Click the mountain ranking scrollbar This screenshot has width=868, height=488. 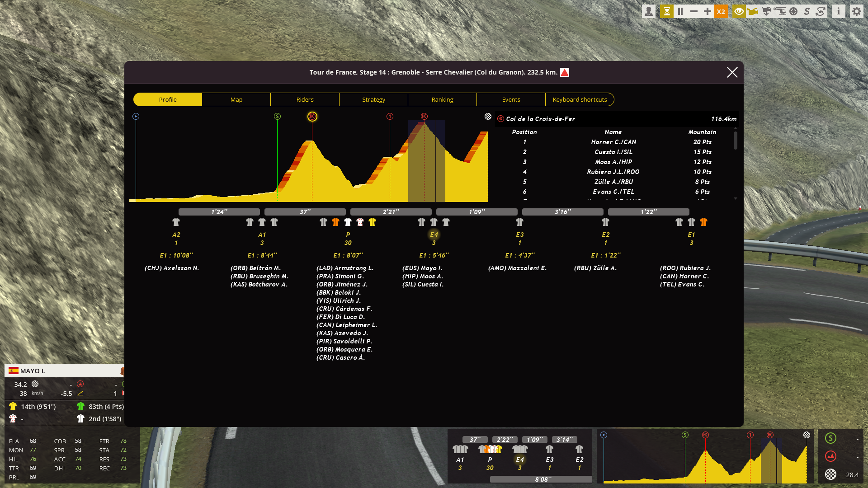pos(736,140)
